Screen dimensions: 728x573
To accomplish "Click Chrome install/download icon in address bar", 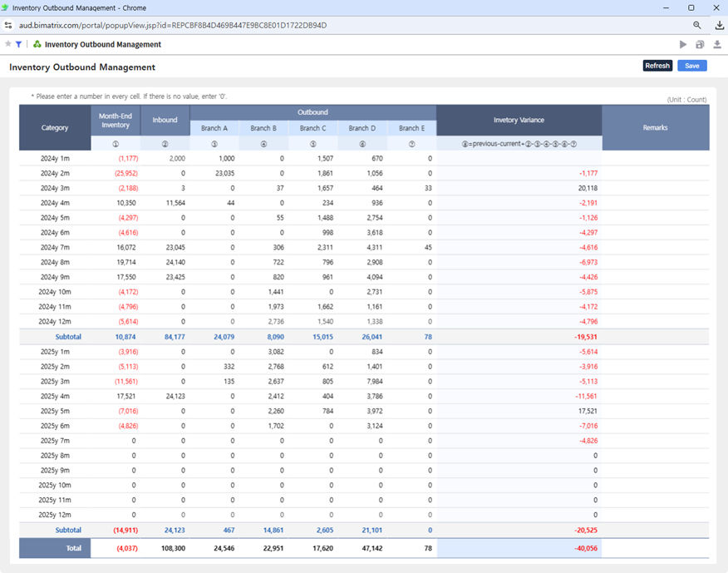I will pyautogui.click(x=719, y=25).
